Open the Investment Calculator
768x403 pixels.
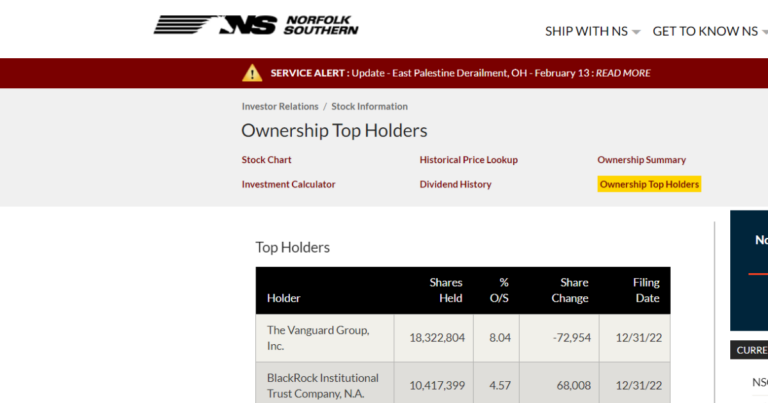[288, 184]
